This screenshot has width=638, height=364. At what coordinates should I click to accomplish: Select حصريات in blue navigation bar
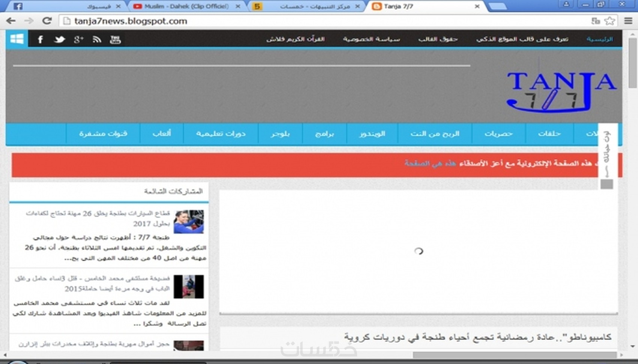498,134
